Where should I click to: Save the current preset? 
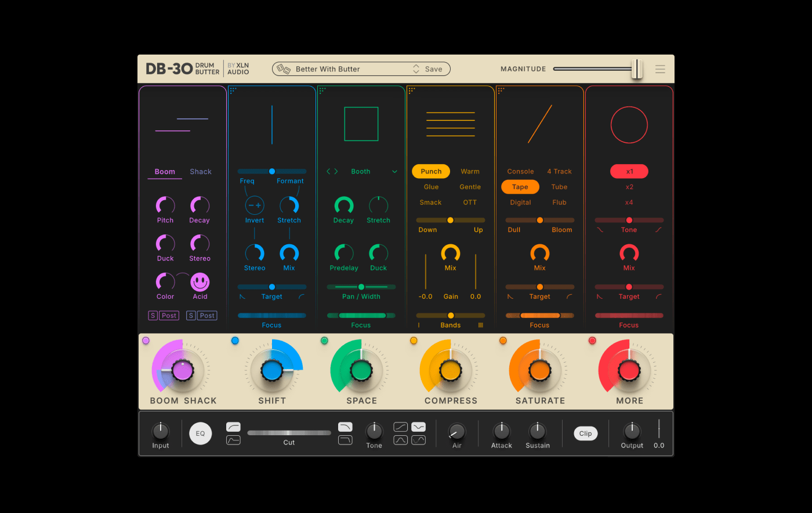tap(434, 69)
